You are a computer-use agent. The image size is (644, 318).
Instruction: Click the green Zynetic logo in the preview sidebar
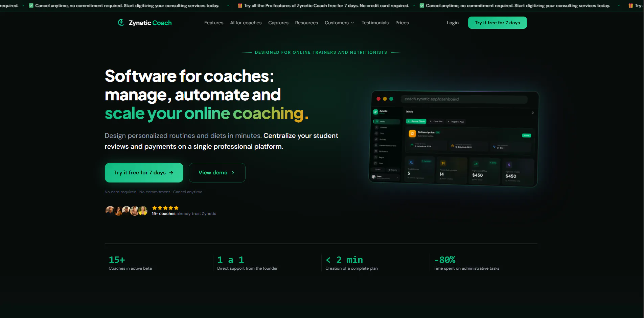click(x=375, y=112)
